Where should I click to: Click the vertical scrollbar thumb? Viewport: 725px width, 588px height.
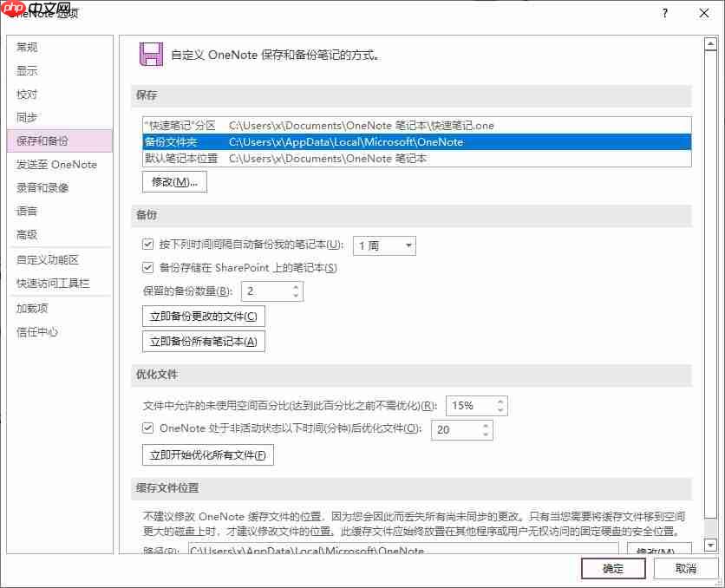click(710, 284)
